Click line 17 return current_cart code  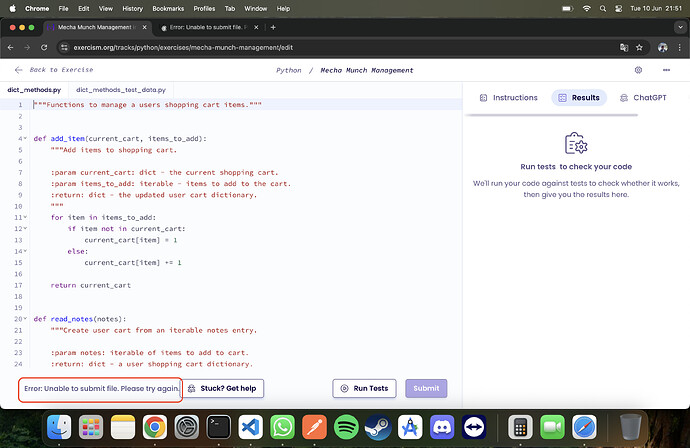tap(91, 285)
